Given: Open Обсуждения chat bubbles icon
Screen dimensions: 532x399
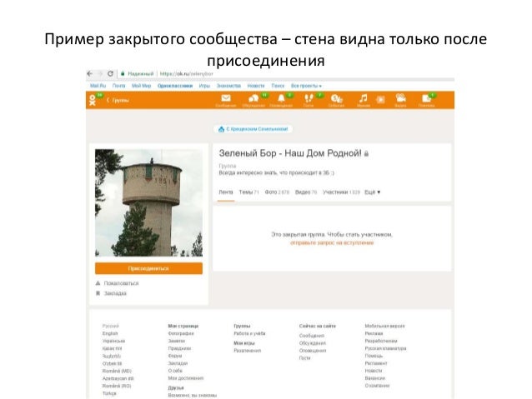Looking at the screenshot, I should click(x=253, y=100).
